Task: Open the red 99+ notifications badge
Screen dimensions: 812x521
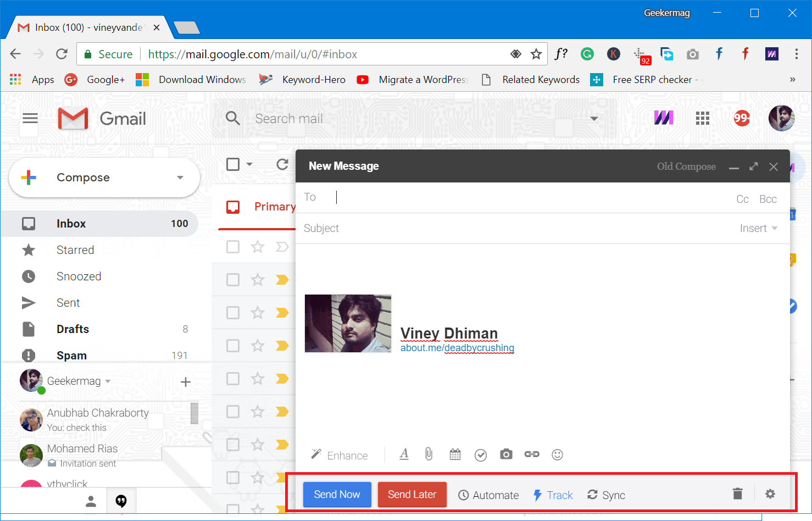Action: pyautogui.click(x=742, y=118)
